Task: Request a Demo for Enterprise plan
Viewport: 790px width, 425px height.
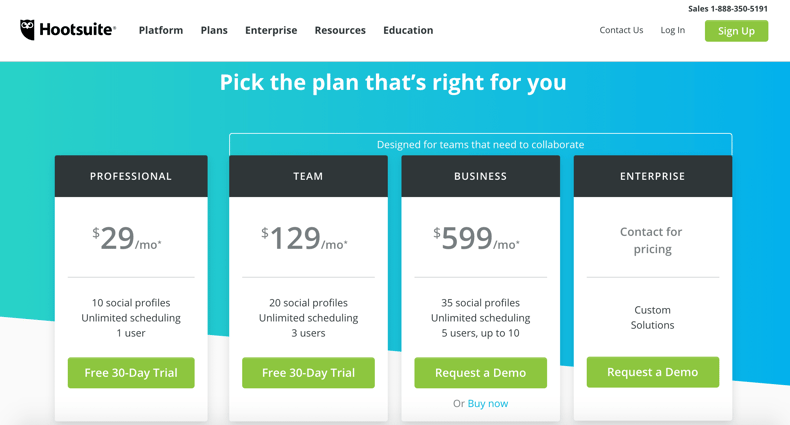Action: (x=652, y=372)
